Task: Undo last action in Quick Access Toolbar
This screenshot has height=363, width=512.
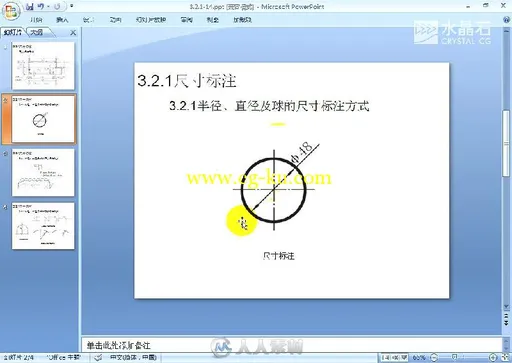Action: click(x=41, y=6)
